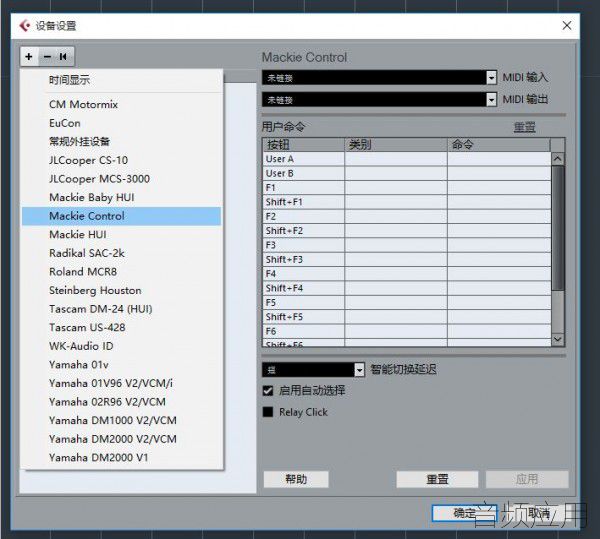This screenshot has width=600, height=539.
Task: Click the F6 button row
Action: (407, 331)
